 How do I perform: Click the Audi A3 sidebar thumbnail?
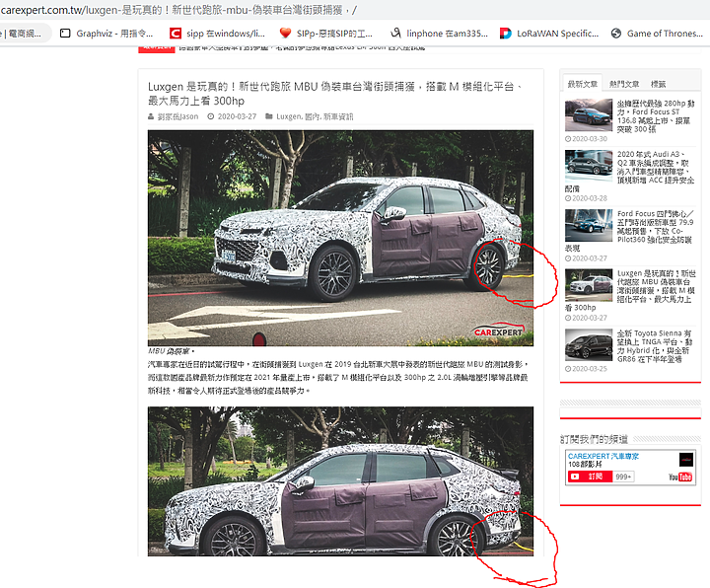point(589,166)
